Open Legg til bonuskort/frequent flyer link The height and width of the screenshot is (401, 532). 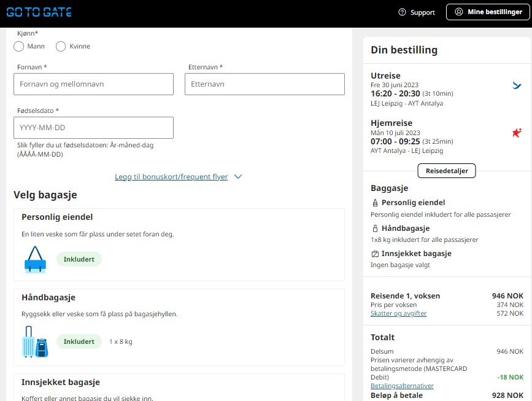(171, 177)
